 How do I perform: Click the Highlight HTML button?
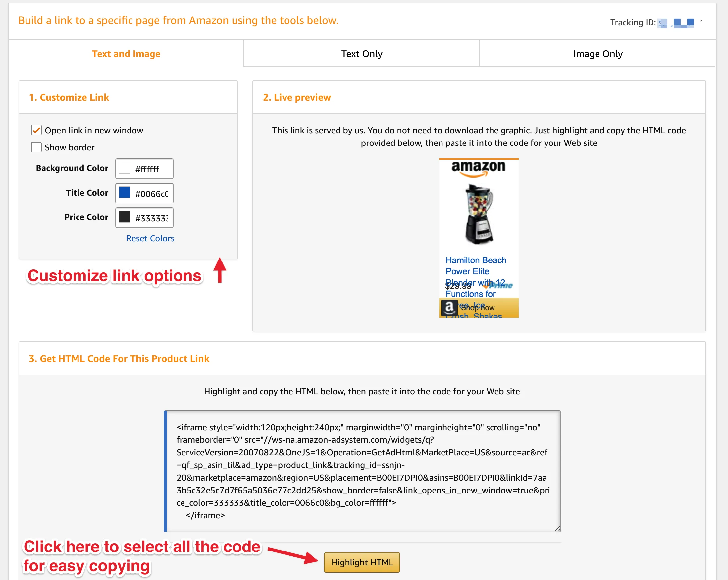pyautogui.click(x=362, y=562)
